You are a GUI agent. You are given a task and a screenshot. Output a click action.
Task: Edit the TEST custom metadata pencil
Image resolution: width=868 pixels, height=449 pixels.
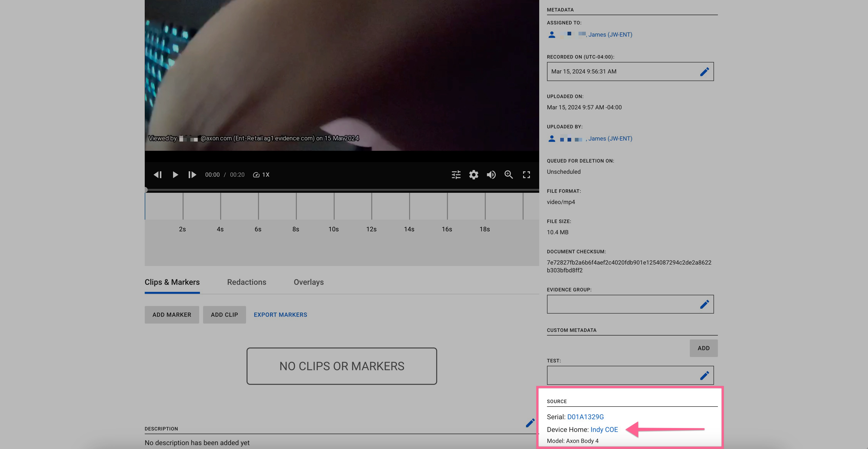tap(704, 375)
